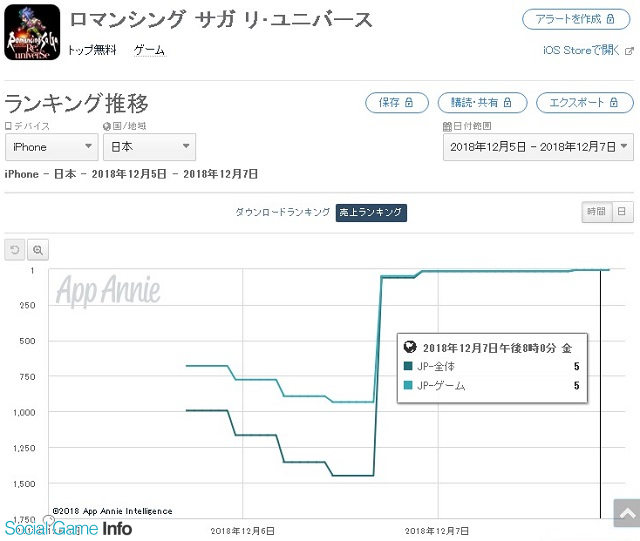The height and width of the screenshot is (541, 640).
Task: Select the 売上ランキング tab
Action: 371,212
